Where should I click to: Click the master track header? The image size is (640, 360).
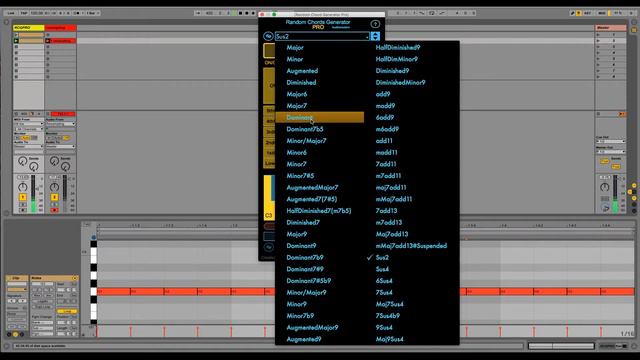[x=610, y=28]
